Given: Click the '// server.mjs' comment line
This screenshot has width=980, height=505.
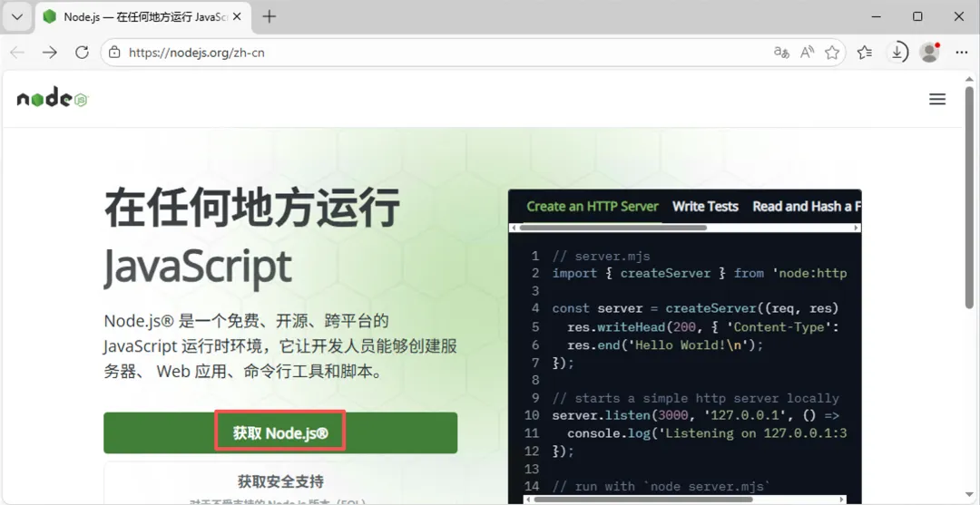Looking at the screenshot, I should click(602, 256).
